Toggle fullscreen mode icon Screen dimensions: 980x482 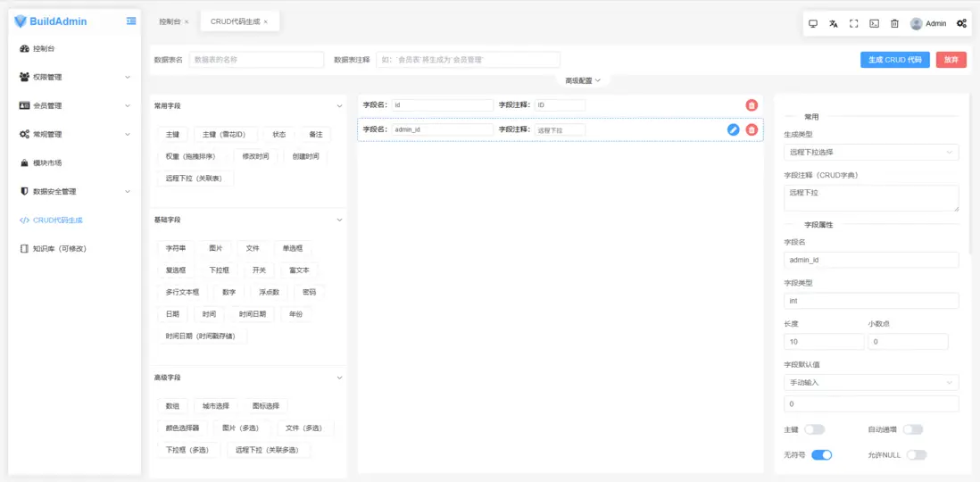pos(854,24)
